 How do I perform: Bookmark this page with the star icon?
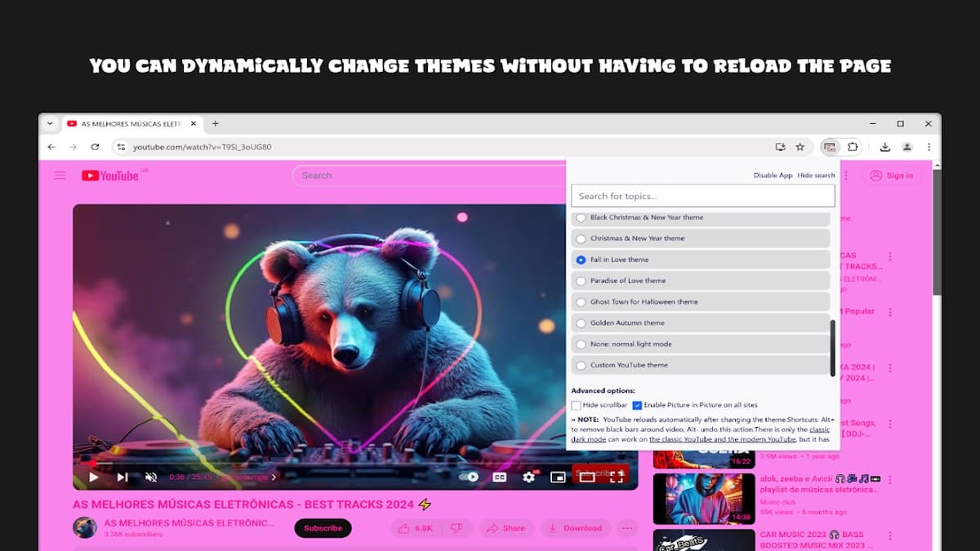(800, 147)
